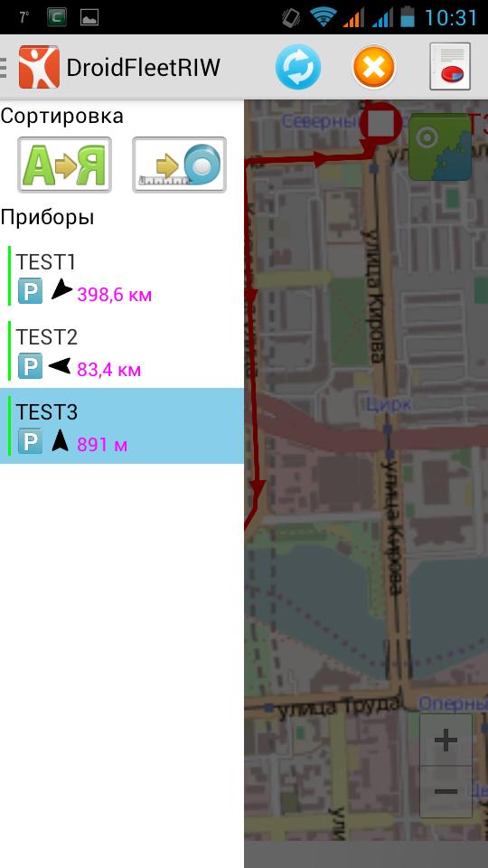Select TEST1 device

(122, 277)
